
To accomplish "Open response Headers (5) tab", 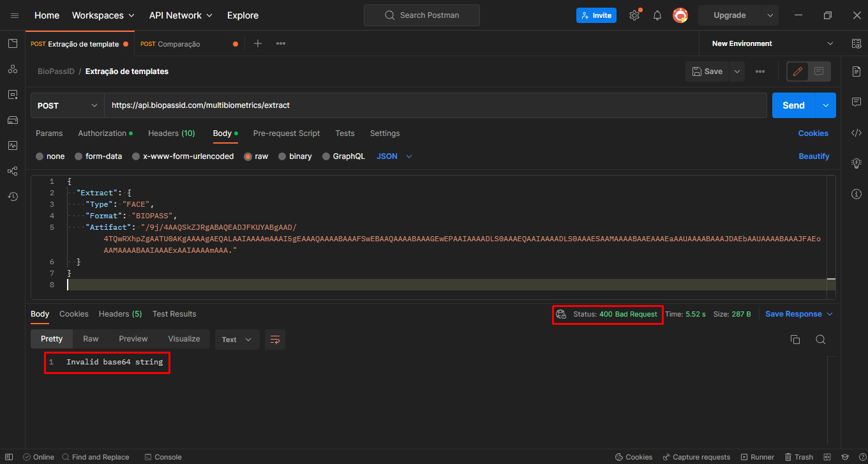I will (121, 314).
